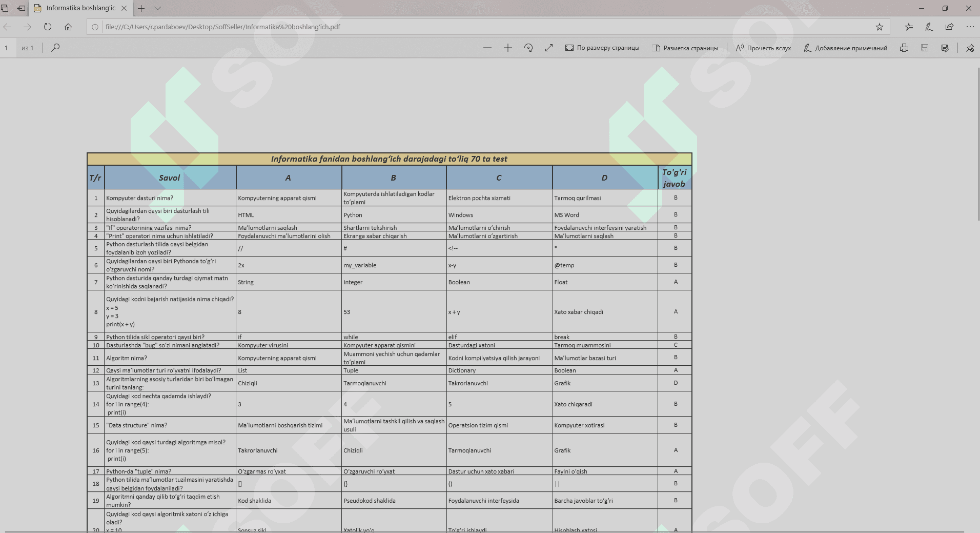This screenshot has height=533, width=980.
Task: Click the 'По размеру страницы' fit button
Action: (x=602, y=48)
